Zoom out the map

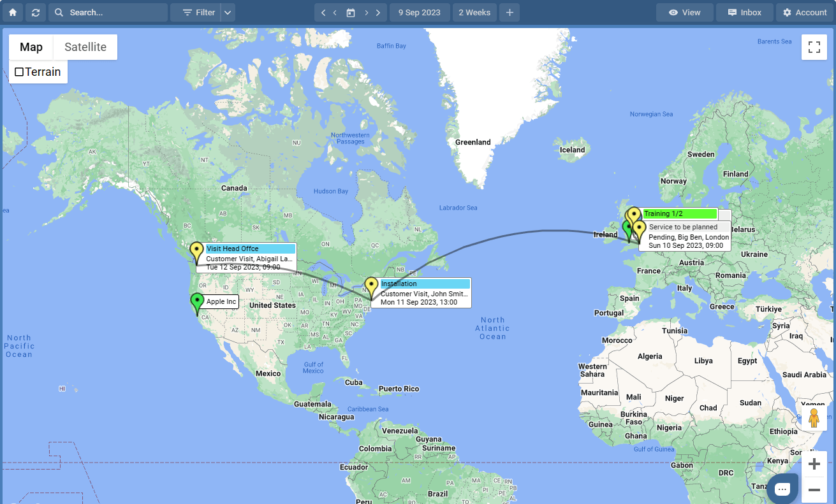point(814,489)
